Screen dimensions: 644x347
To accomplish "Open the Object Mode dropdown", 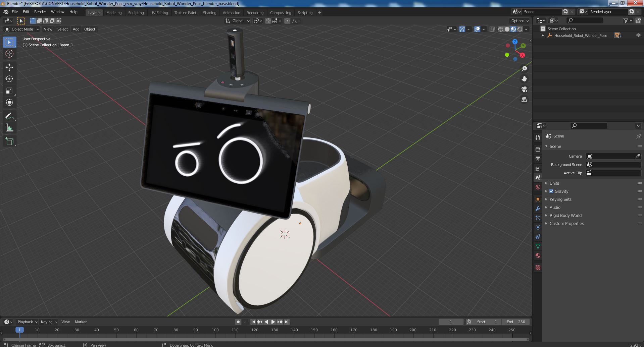I will [22, 29].
